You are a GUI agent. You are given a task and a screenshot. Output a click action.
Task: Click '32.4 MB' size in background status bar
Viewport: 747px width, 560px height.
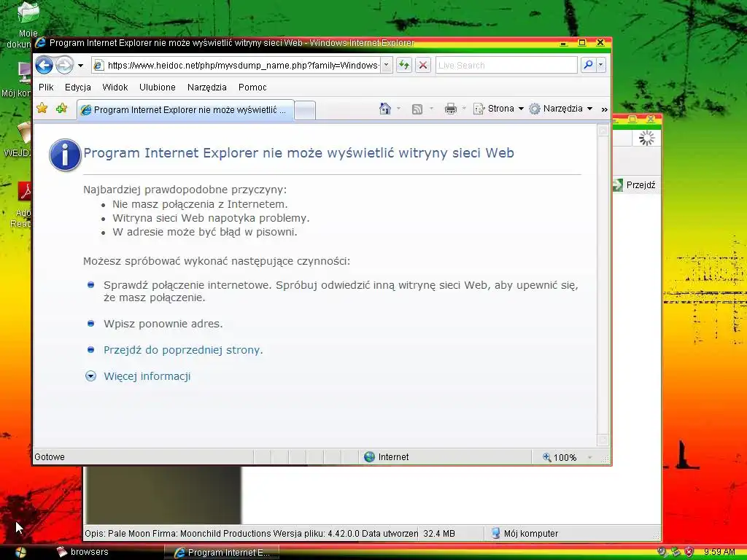click(x=439, y=533)
